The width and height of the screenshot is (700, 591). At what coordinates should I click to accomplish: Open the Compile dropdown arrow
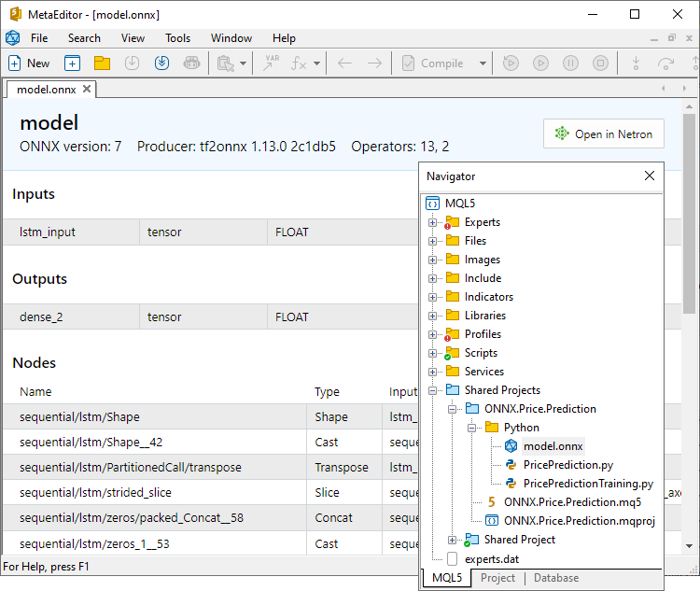point(483,63)
